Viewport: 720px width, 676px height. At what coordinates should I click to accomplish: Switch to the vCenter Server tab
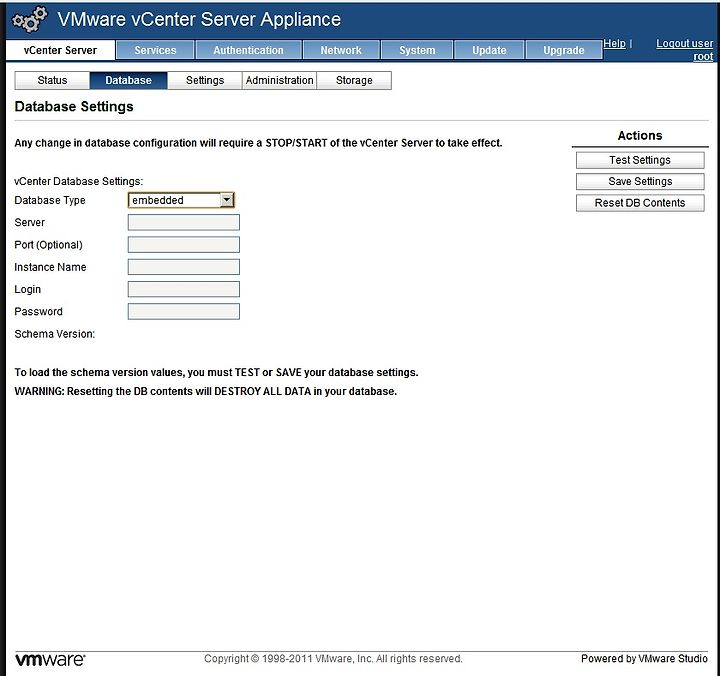tap(60, 50)
